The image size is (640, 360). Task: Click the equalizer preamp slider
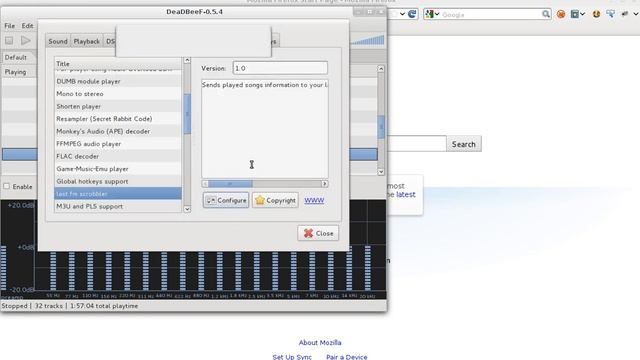tap(3, 267)
